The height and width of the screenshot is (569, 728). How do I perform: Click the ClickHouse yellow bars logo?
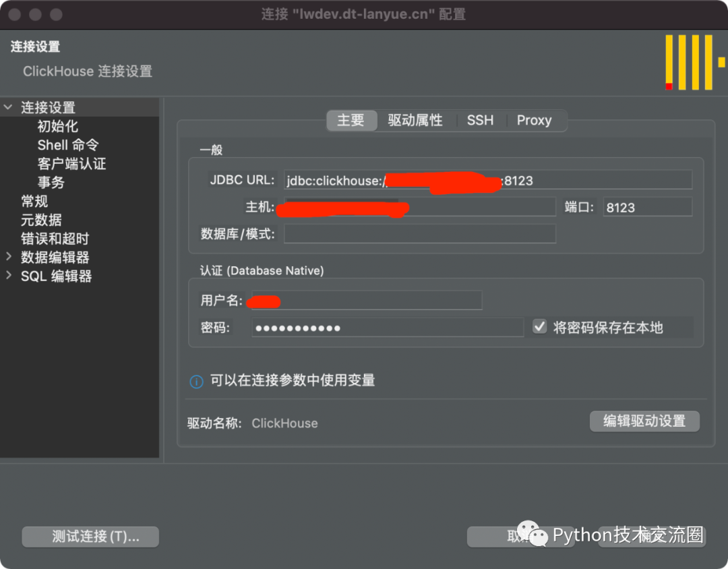click(x=695, y=62)
